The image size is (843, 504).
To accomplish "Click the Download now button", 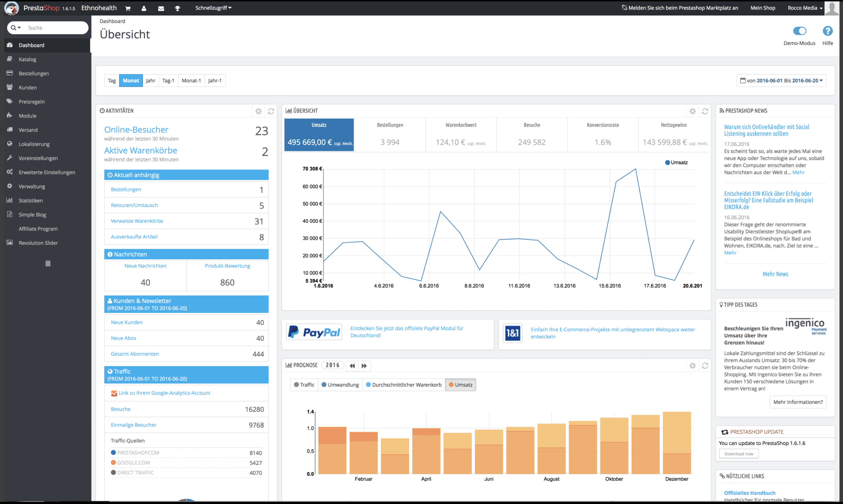I will coord(738,453).
